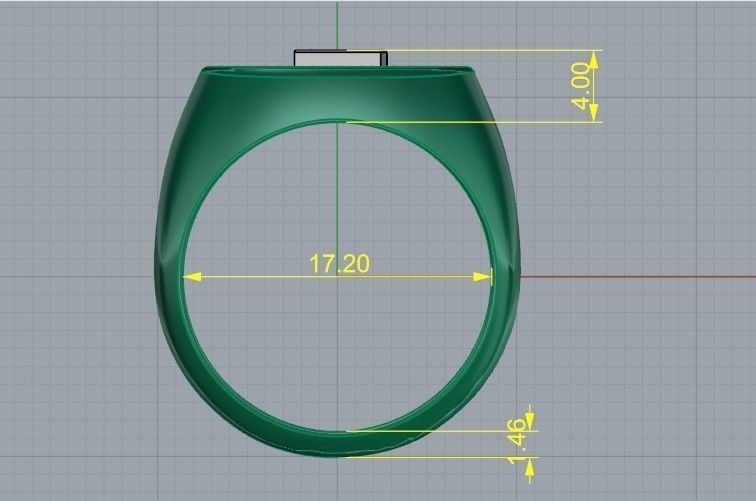
Task: Select the 17.20 inner diameter dimension text
Action: [339, 264]
